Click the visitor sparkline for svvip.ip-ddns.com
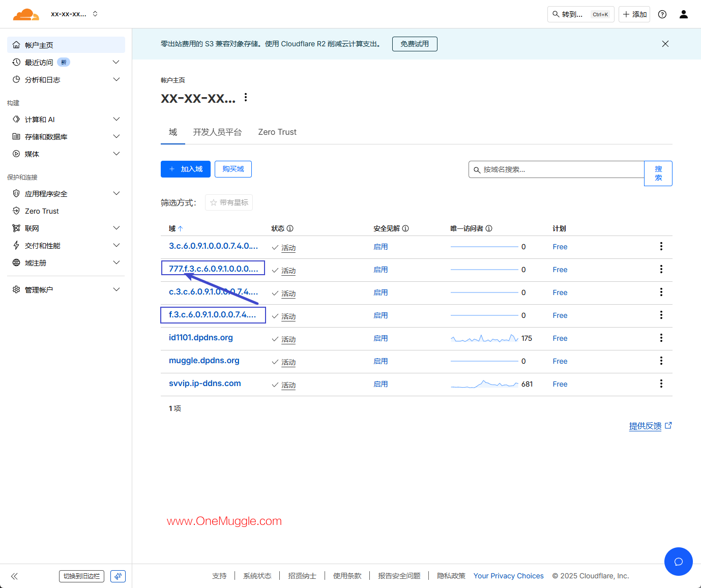Viewport: 701px width, 588px height. pyautogui.click(x=484, y=384)
